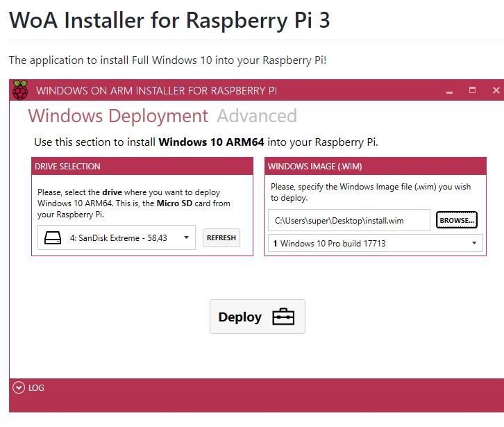Viewport: 504px width, 427px height.
Task: Maximize the WoA Installer window
Action: [x=472, y=90]
